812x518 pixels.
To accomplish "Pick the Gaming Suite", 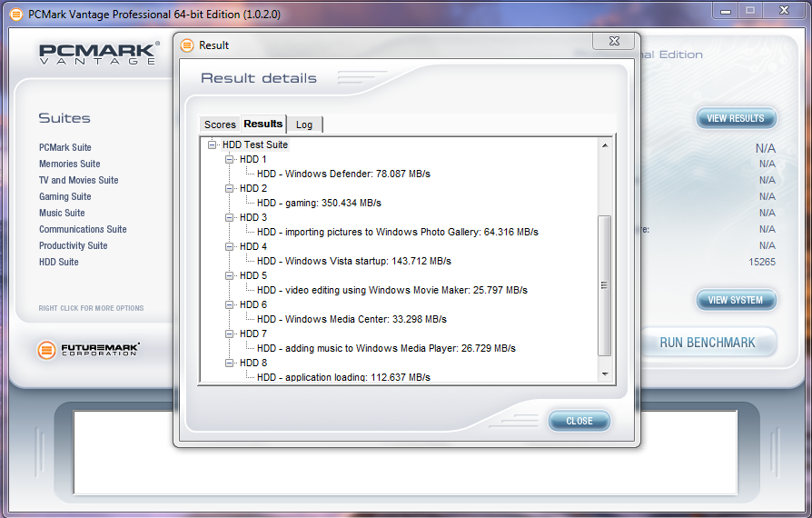I will point(65,196).
